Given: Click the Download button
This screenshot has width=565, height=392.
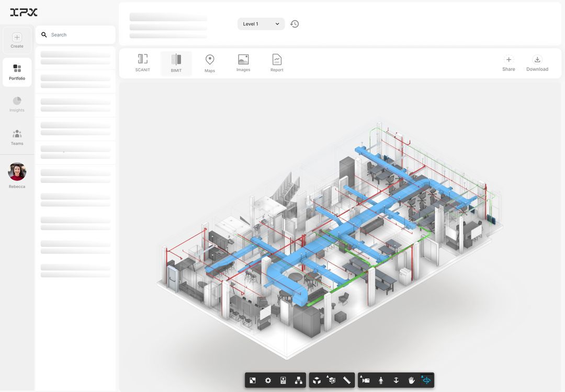Looking at the screenshot, I should coord(537,63).
